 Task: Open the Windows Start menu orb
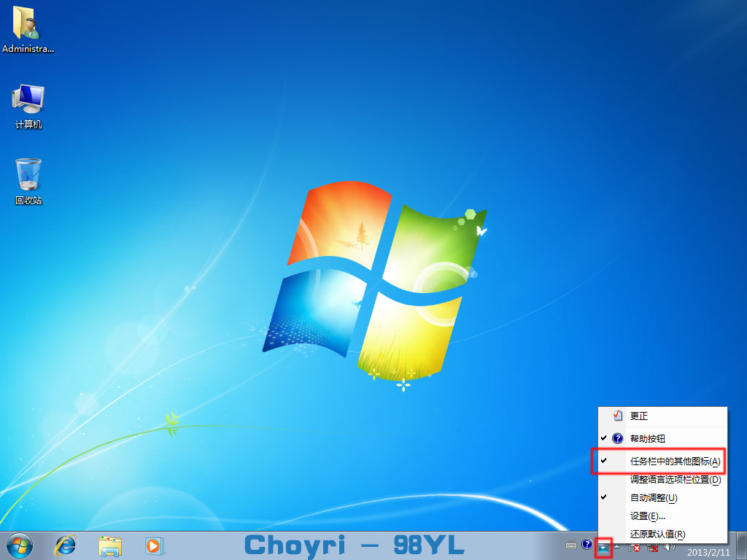20,545
